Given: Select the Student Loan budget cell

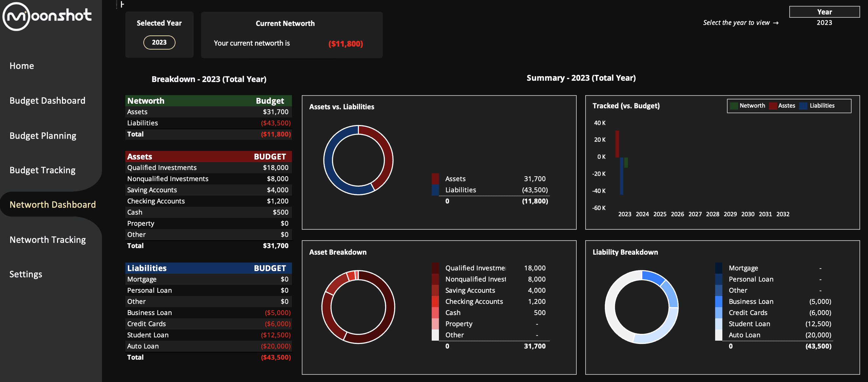Looking at the screenshot, I should click(x=275, y=335).
